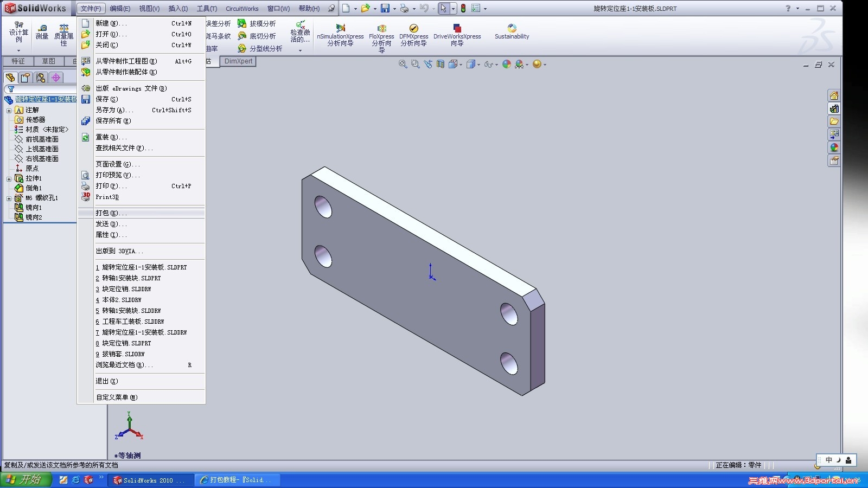Expand the M6 螺纹孔1 tree node

9,198
